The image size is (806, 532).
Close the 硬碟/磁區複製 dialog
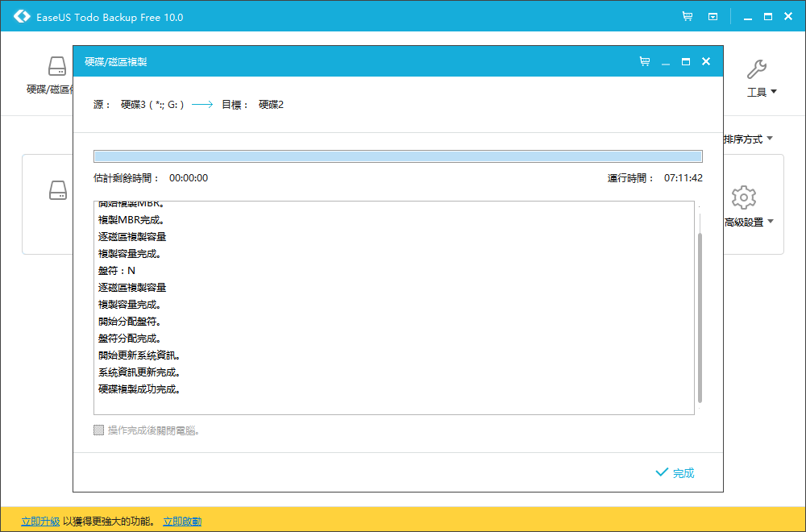pos(706,62)
